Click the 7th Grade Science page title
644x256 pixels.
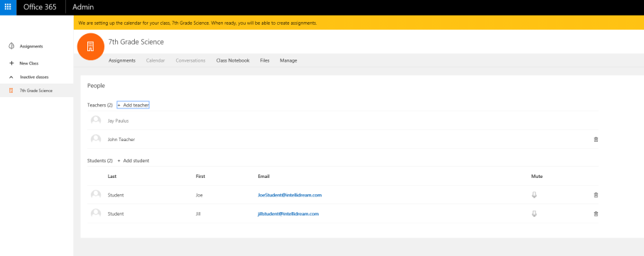(x=136, y=42)
